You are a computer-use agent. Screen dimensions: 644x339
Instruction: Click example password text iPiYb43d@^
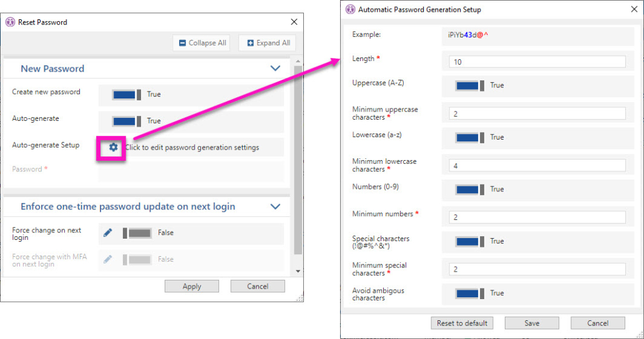[468, 36]
